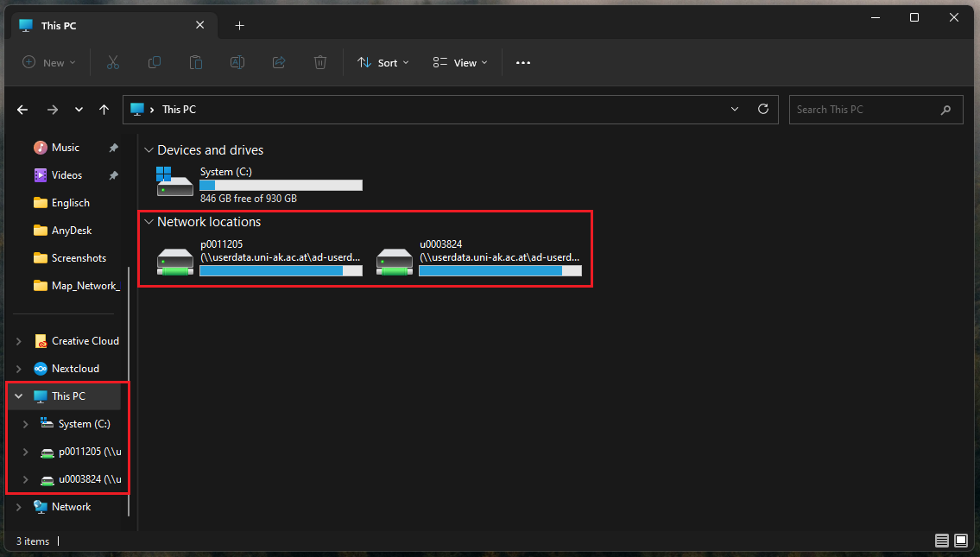The height and width of the screenshot is (557, 980).
Task: Click the navigation pane scrollbar
Action: point(129,390)
